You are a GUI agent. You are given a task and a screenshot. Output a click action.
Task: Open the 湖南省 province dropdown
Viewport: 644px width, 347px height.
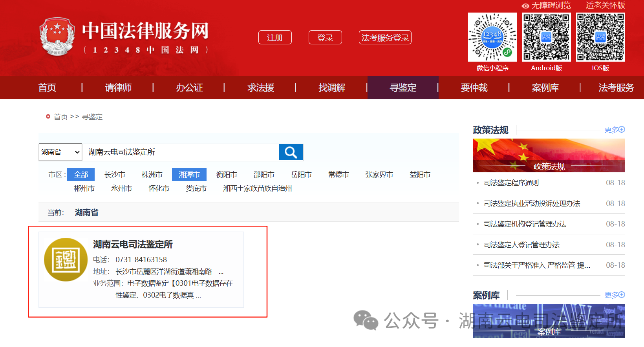coord(60,152)
